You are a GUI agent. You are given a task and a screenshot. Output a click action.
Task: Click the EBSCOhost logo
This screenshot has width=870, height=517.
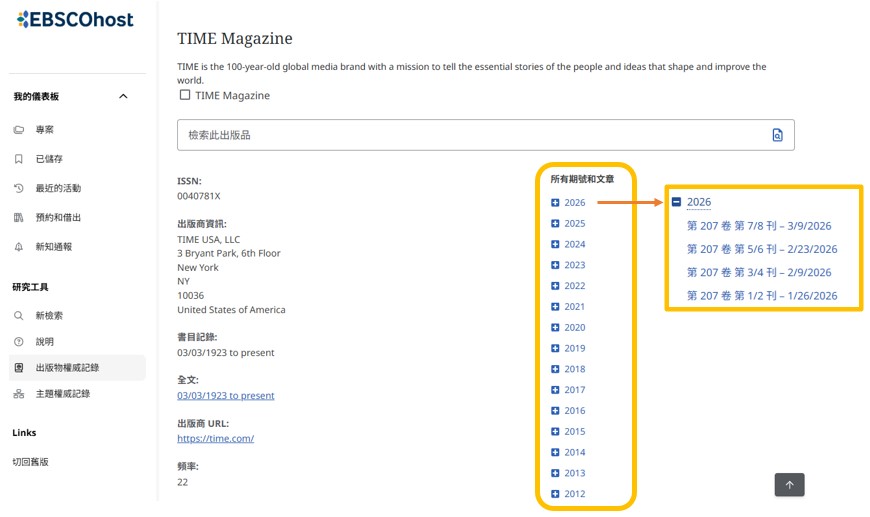(75, 20)
